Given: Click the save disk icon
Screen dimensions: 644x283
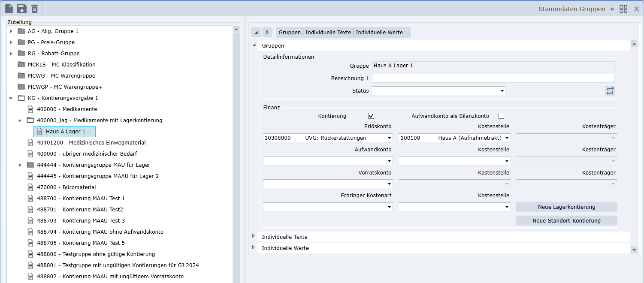Looking at the screenshot, I should click(22, 9).
